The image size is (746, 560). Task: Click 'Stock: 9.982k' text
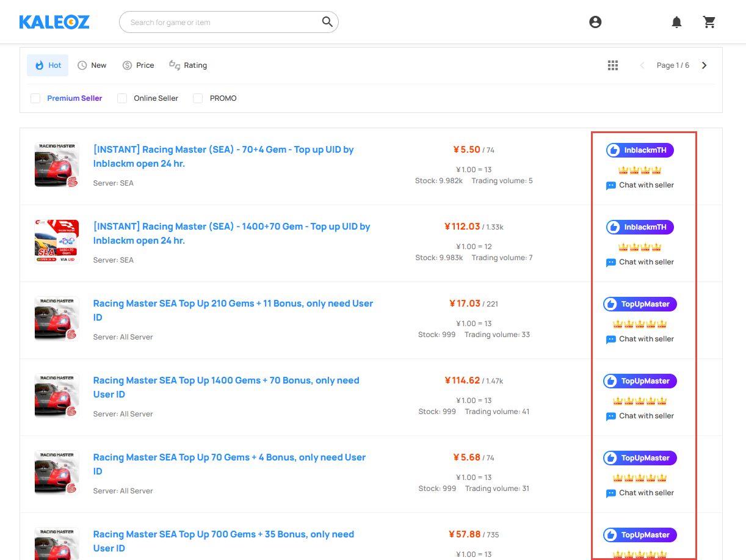coord(439,181)
